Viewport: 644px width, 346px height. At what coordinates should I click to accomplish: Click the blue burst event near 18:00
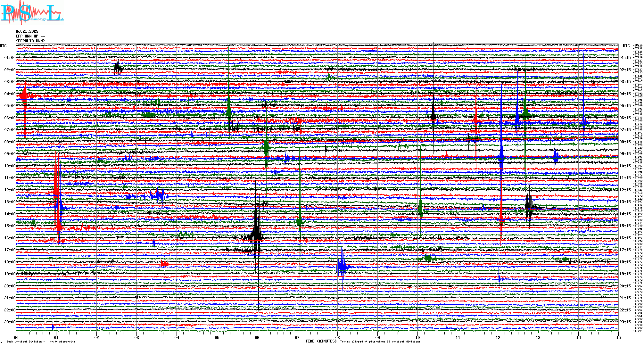(341, 266)
